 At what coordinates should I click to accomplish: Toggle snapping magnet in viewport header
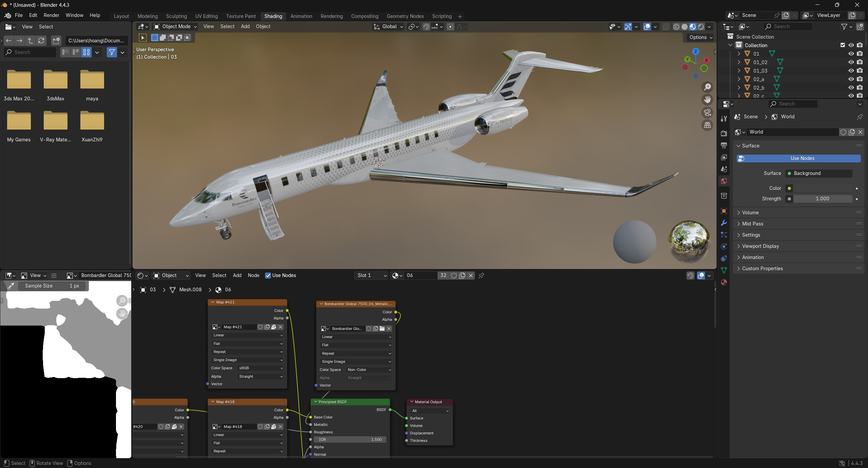(426, 26)
